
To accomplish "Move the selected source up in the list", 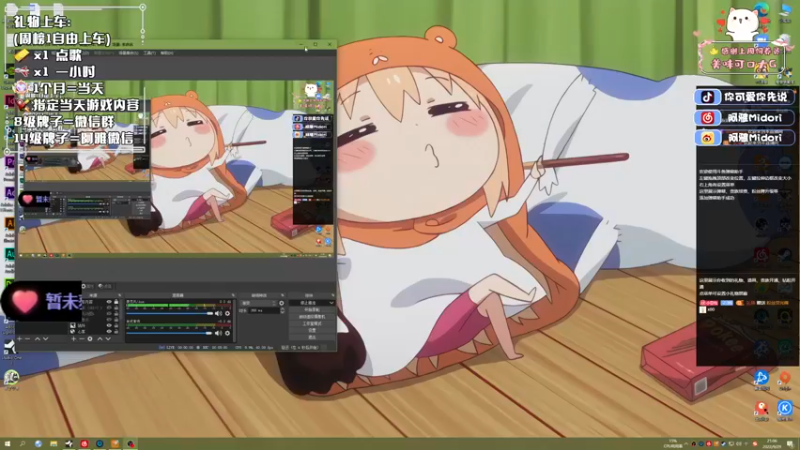I will (x=100, y=339).
